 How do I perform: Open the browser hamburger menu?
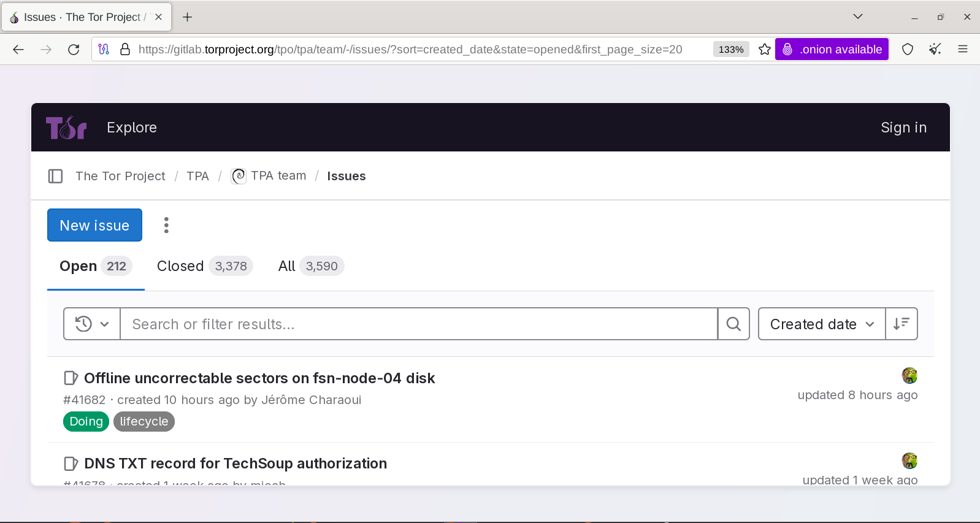click(x=963, y=49)
